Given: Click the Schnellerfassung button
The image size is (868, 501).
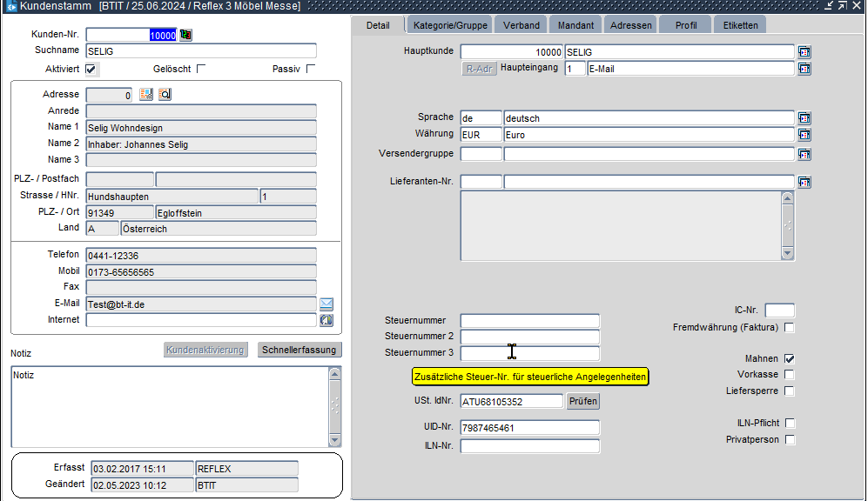Looking at the screenshot, I should (300, 350).
